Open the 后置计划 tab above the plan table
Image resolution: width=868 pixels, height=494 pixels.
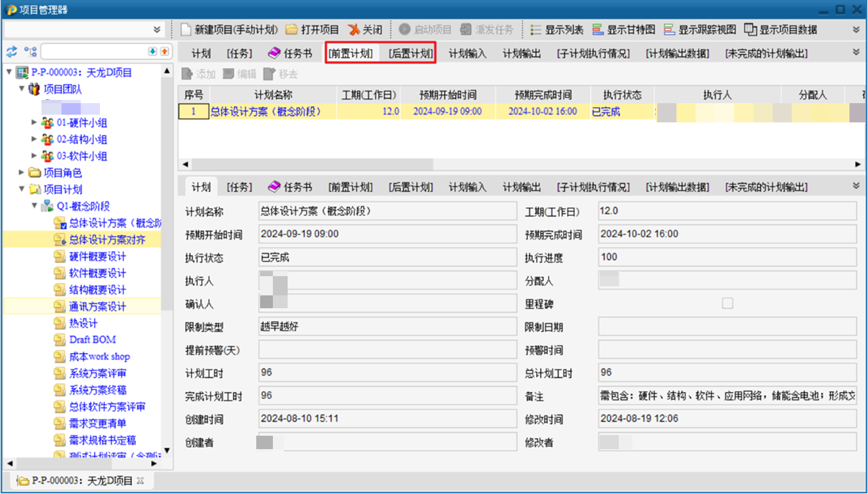pos(411,53)
